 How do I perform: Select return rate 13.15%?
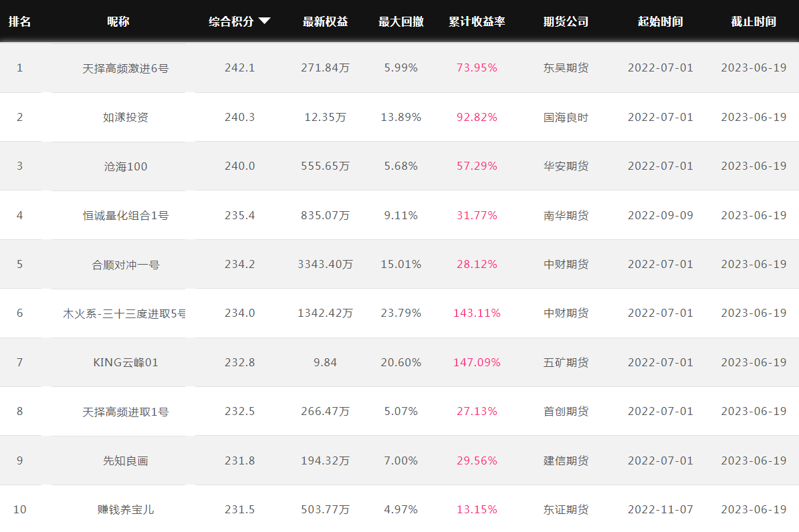pos(477,509)
